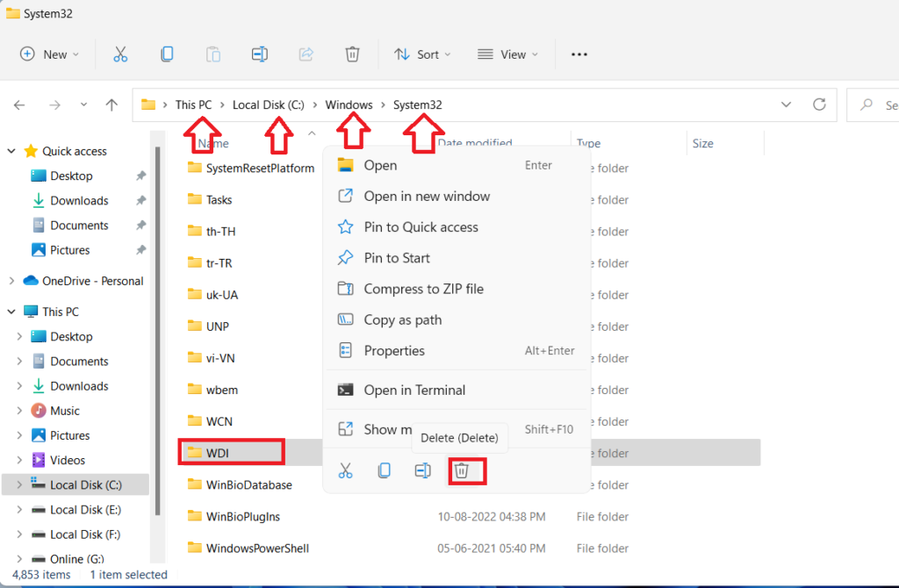
Task: Click the Paste icon in the top toolbar
Action: pos(213,54)
